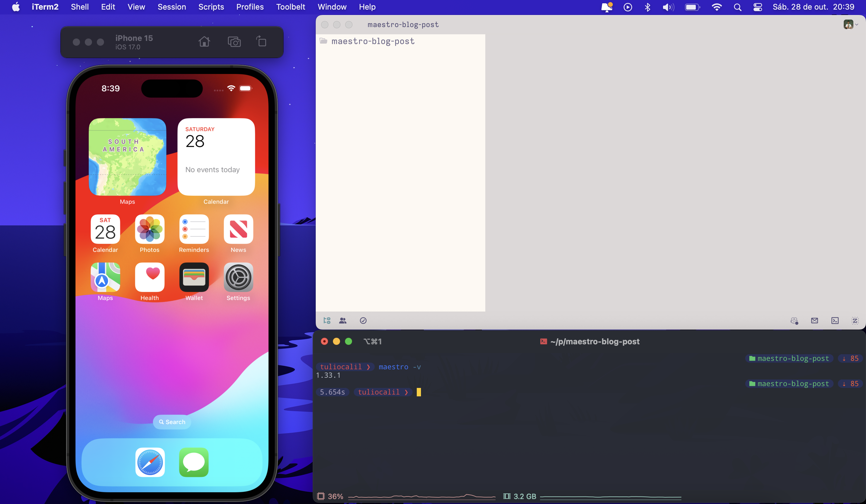Open the Help menu
This screenshot has width=866, height=504.
coord(367,7)
